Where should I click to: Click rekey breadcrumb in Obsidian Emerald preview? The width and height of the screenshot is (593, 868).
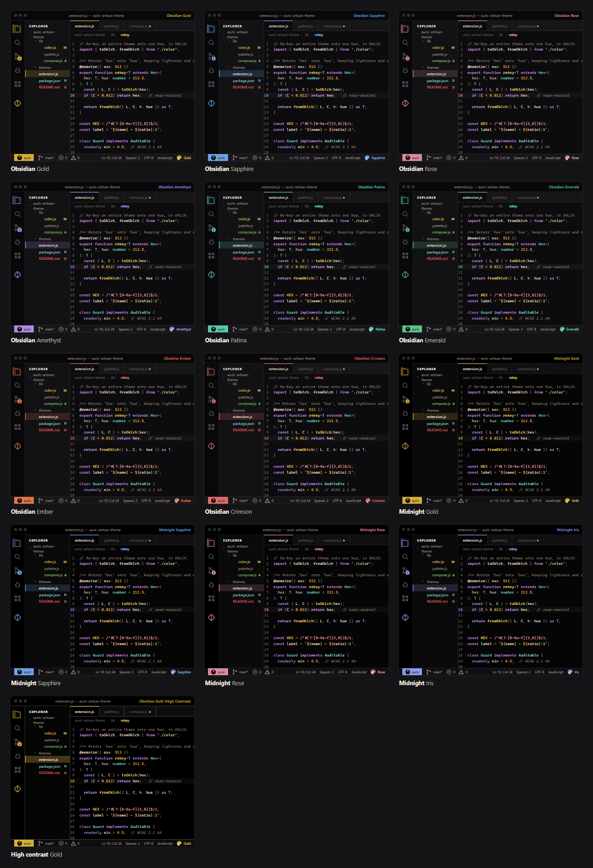coord(513,206)
